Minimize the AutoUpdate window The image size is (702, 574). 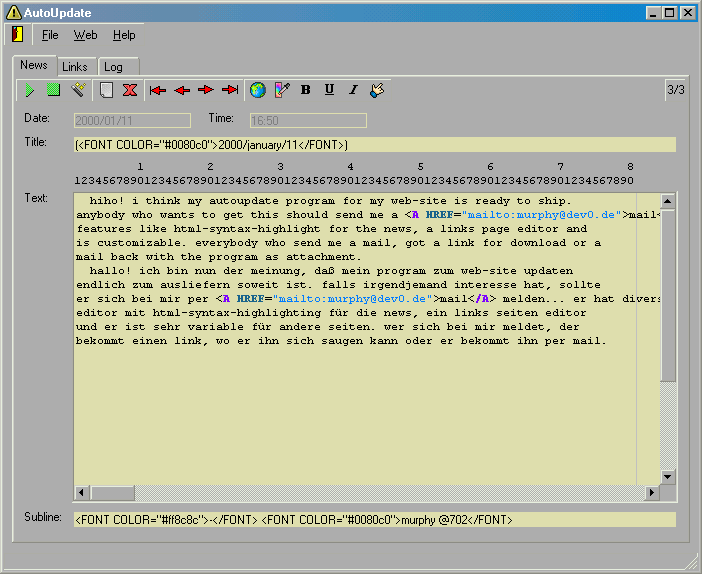click(653, 13)
